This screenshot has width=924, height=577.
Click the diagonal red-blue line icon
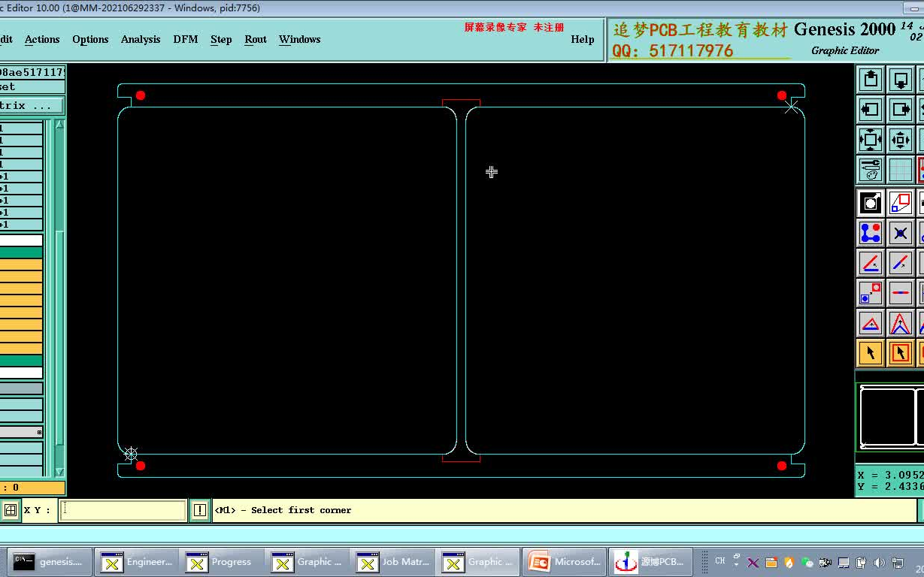click(900, 262)
